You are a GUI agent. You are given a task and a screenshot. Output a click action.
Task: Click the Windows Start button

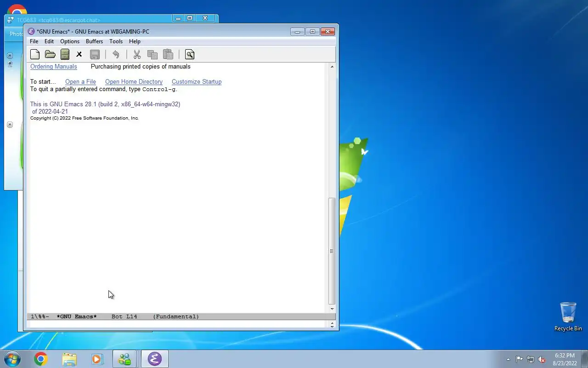(12, 359)
